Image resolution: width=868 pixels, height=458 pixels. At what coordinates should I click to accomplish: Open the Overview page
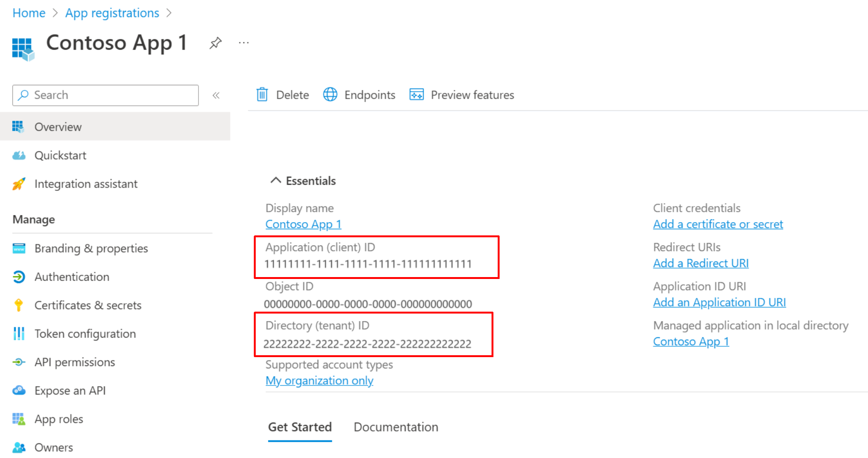click(57, 126)
